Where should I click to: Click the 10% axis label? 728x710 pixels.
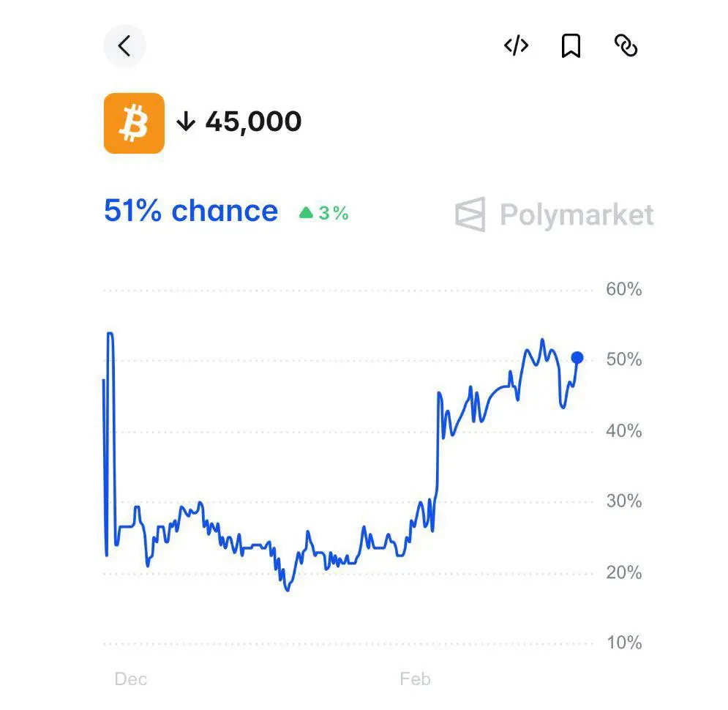(x=624, y=643)
